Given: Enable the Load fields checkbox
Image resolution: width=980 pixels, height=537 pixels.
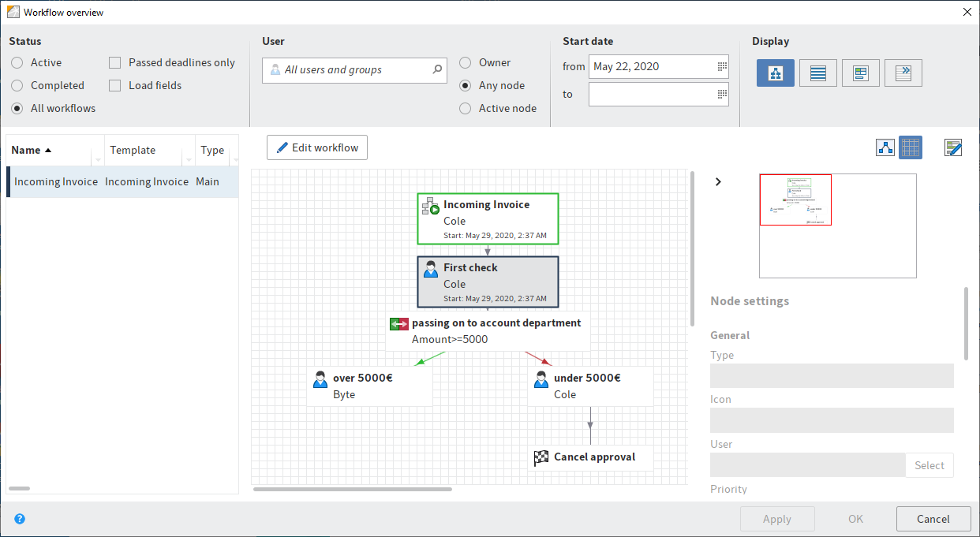Looking at the screenshot, I should click(114, 85).
